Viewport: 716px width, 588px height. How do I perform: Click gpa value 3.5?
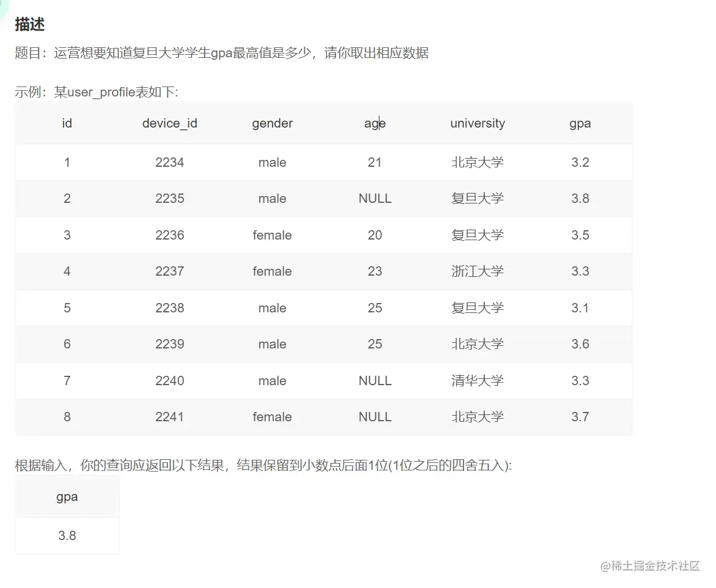point(580,235)
